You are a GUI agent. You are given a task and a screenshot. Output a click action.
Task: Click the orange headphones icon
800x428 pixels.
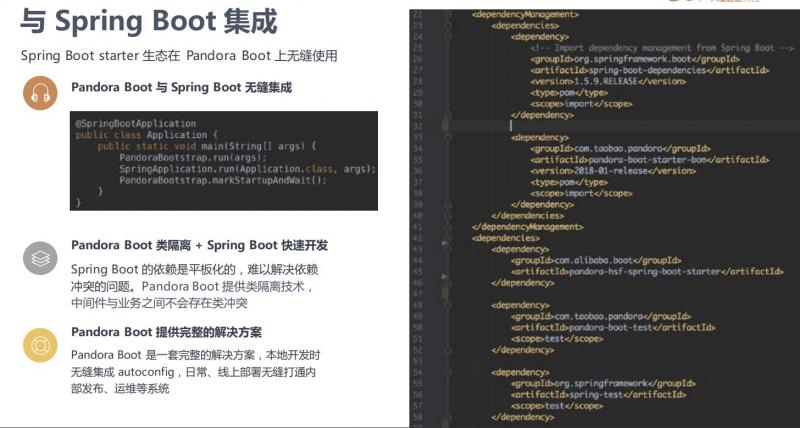(40, 93)
